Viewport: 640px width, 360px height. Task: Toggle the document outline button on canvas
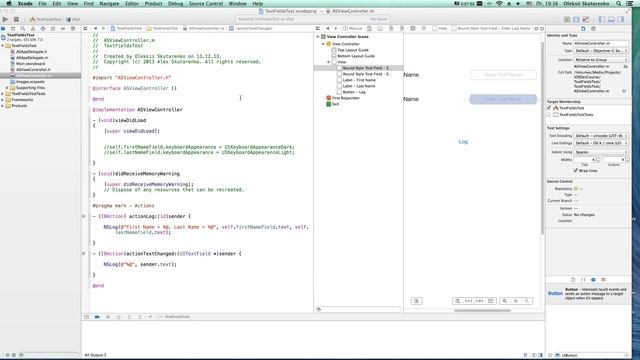(x=416, y=301)
